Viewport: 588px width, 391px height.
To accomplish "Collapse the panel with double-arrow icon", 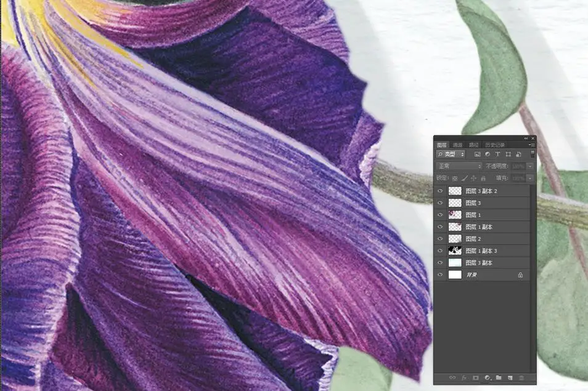I will [x=526, y=138].
